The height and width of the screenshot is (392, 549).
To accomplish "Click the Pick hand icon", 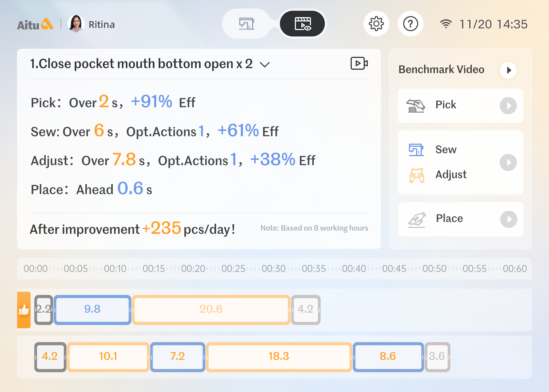I will pos(416,106).
